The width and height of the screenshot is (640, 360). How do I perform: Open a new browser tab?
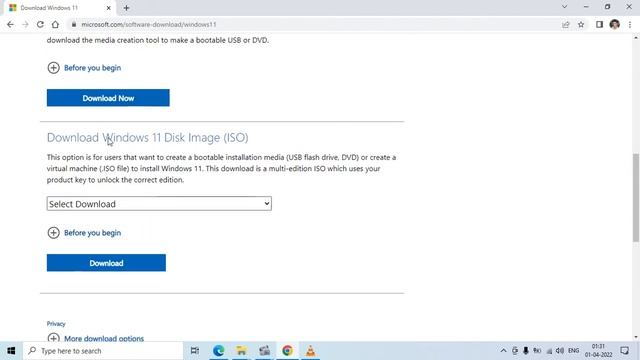coord(127,8)
